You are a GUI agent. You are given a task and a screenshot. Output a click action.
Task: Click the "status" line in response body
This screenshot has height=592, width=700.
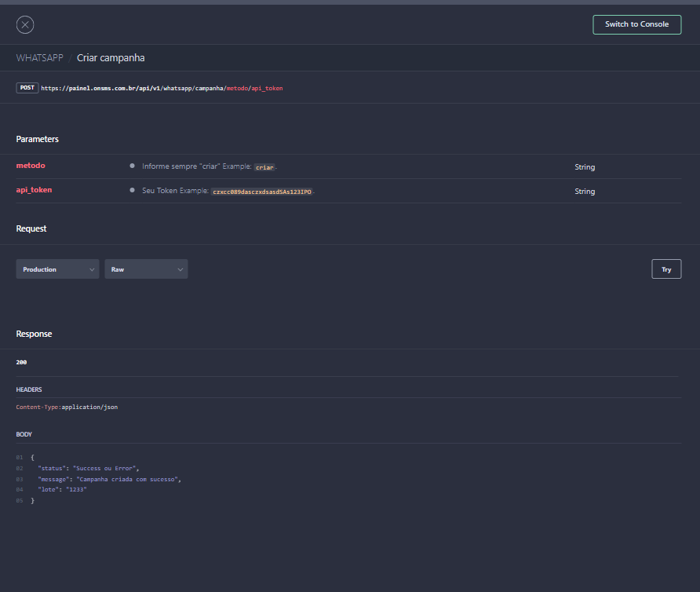pos(88,468)
